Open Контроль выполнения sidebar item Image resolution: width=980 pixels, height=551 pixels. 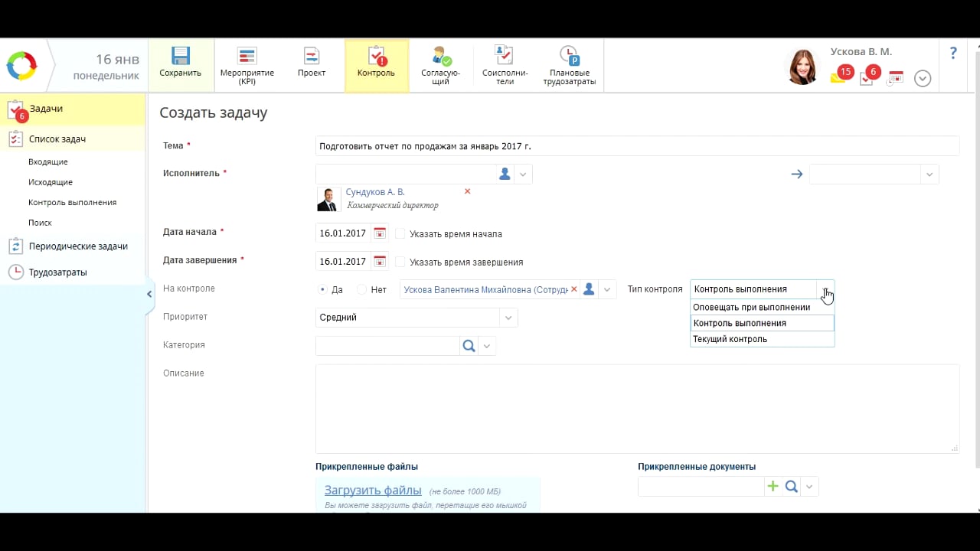[x=73, y=203]
